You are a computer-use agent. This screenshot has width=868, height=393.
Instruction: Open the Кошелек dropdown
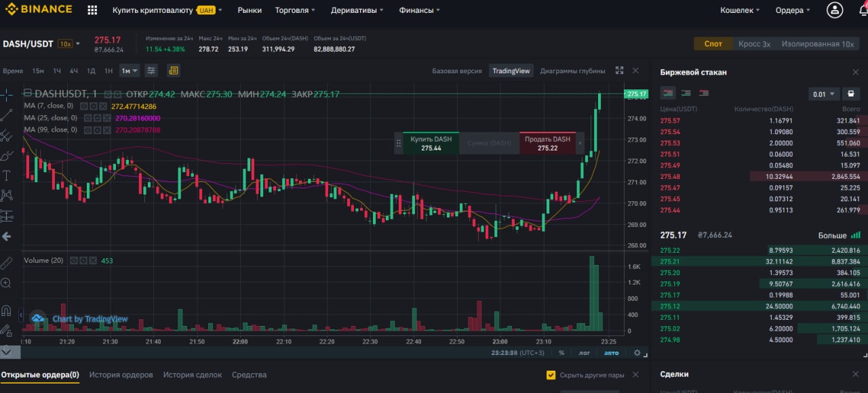(x=740, y=10)
